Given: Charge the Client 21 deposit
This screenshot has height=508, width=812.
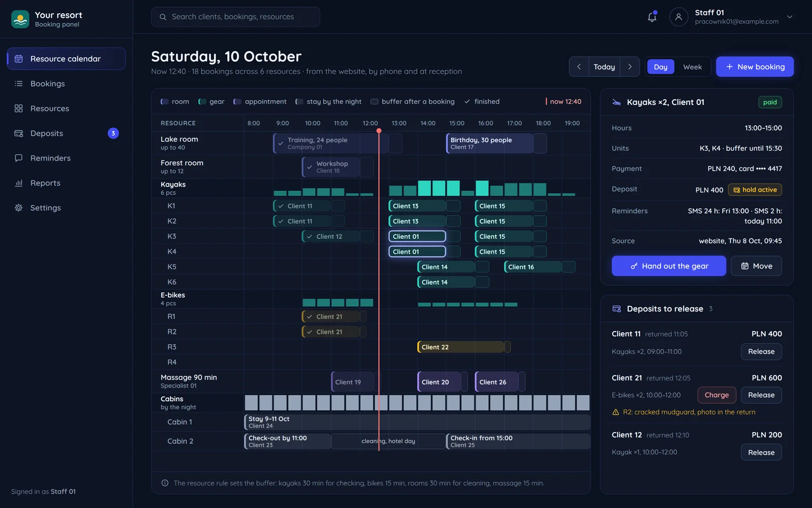Looking at the screenshot, I should tap(717, 395).
